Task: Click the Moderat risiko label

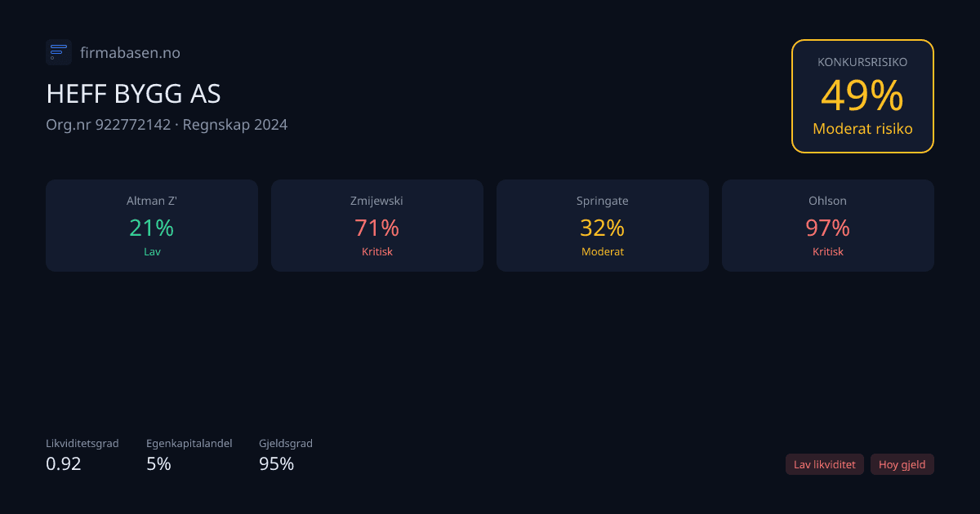Action: tap(862, 129)
